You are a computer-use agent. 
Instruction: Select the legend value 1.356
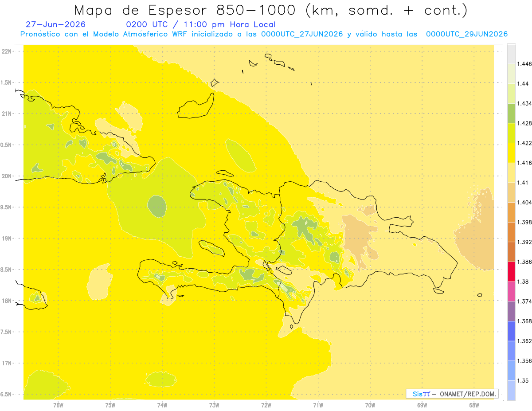[524, 361]
